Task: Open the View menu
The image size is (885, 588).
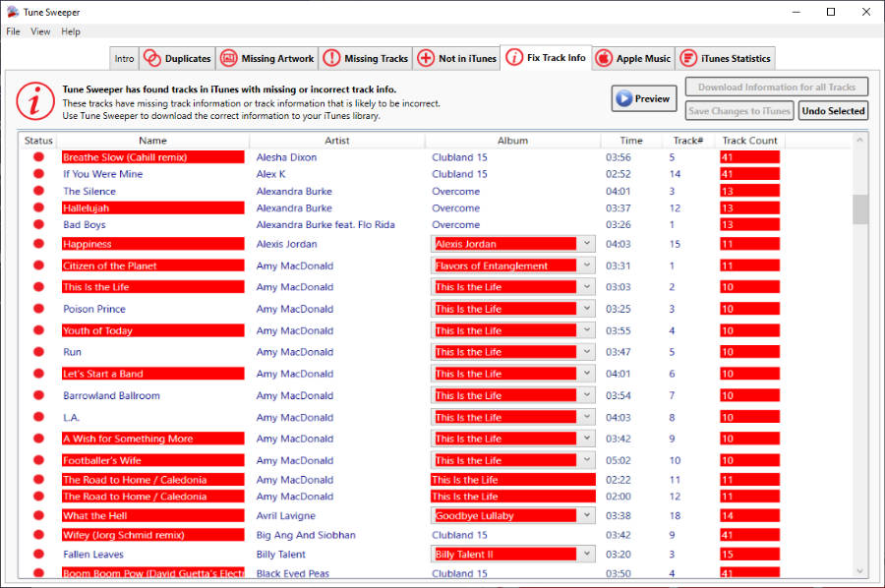Action: pos(40,31)
